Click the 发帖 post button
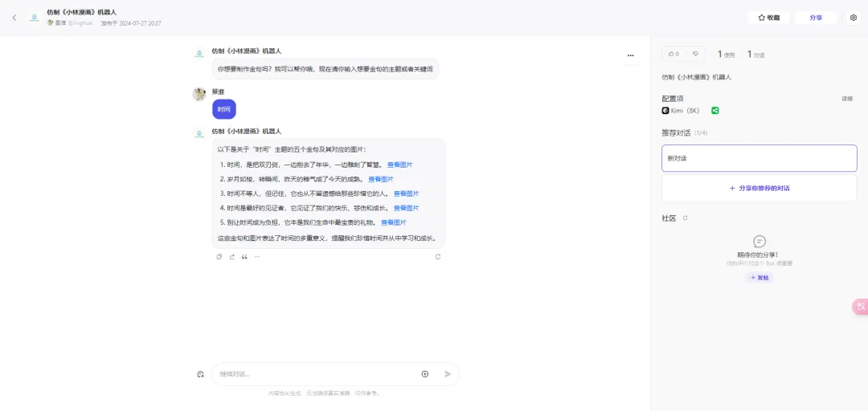 (759, 278)
